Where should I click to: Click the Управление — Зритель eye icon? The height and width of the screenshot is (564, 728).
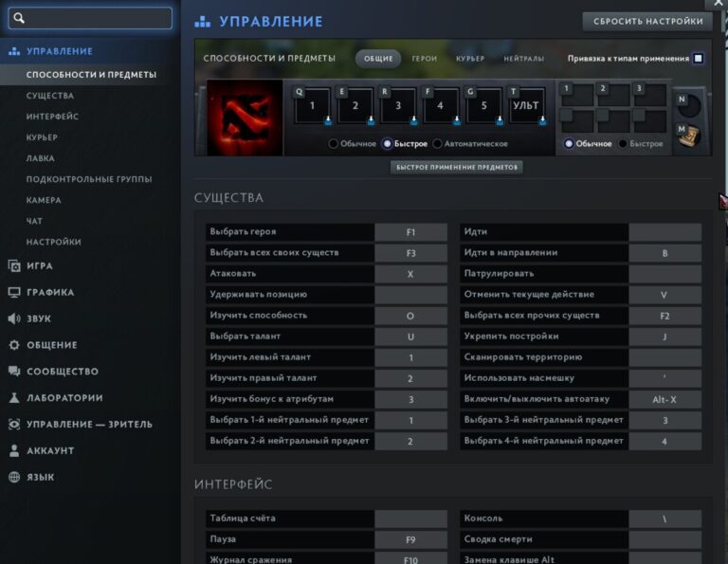(14, 425)
